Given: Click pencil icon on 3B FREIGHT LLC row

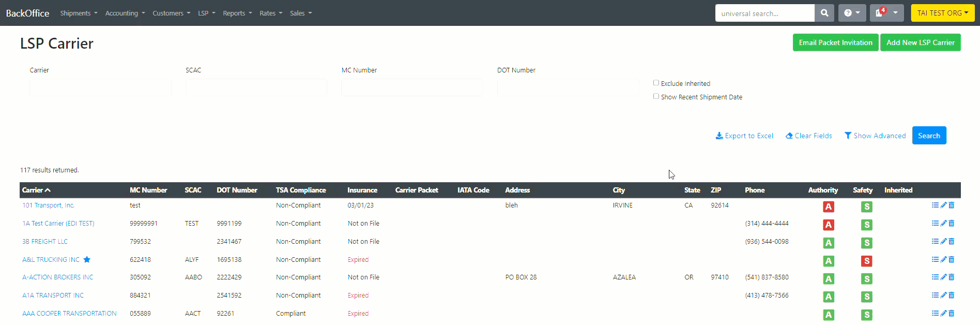Looking at the screenshot, I should [x=943, y=242].
